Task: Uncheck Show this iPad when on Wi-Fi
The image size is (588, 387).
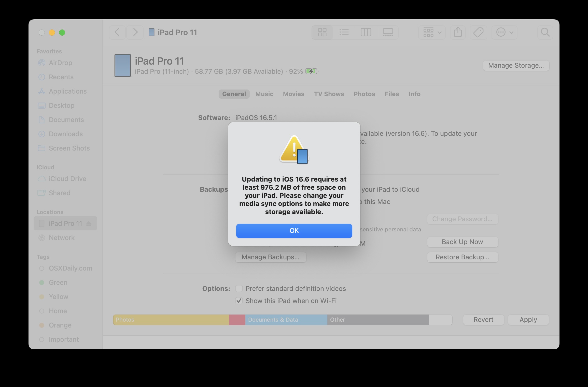Action: coord(239,301)
